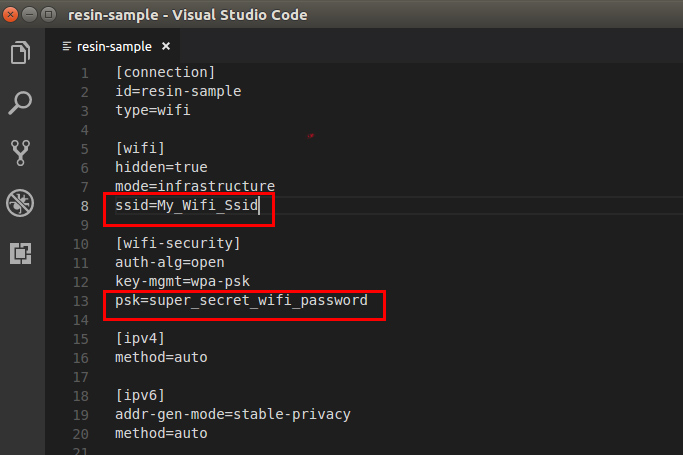The image size is (683, 455).
Task: Click line number 8 in gutter
Action: tap(85, 206)
